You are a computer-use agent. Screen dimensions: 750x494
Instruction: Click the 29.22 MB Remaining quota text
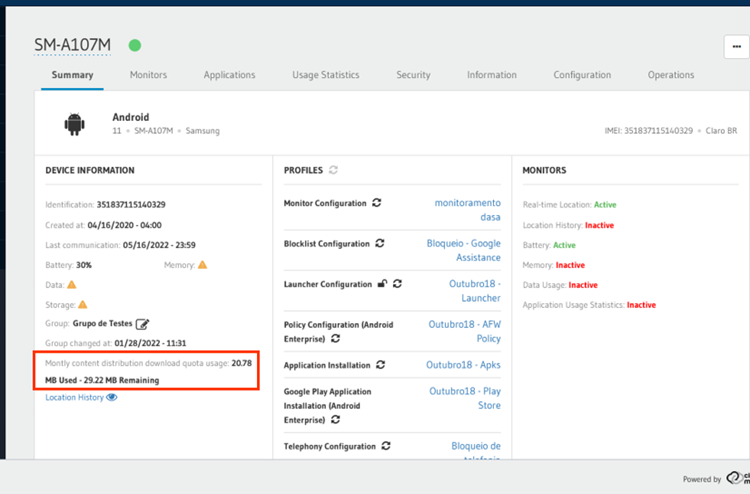(x=121, y=380)
